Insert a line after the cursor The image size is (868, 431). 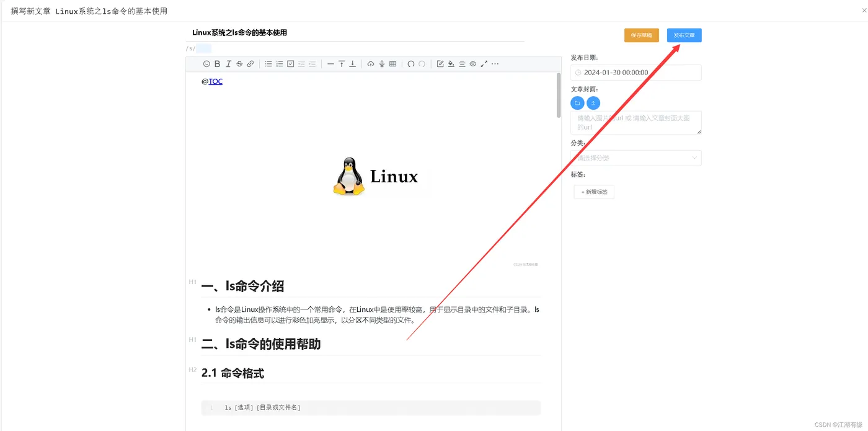point(353,64)
